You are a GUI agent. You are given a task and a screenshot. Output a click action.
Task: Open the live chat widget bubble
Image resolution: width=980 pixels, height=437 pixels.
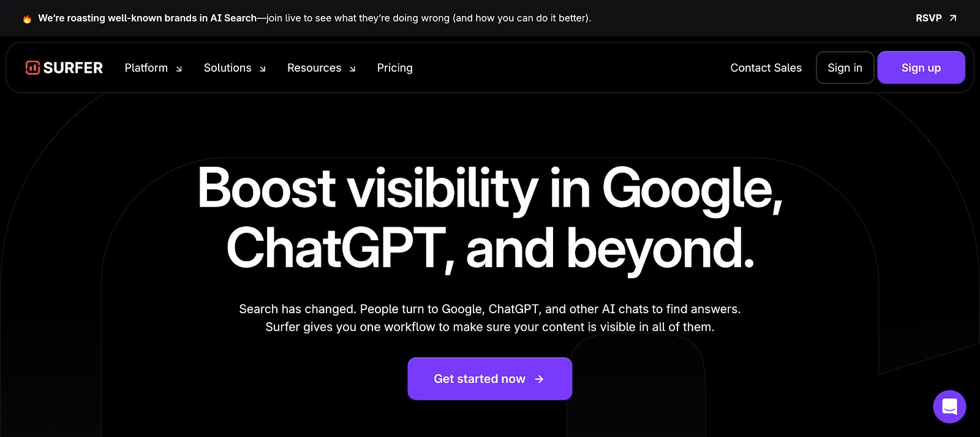click(x=949, y=406)
